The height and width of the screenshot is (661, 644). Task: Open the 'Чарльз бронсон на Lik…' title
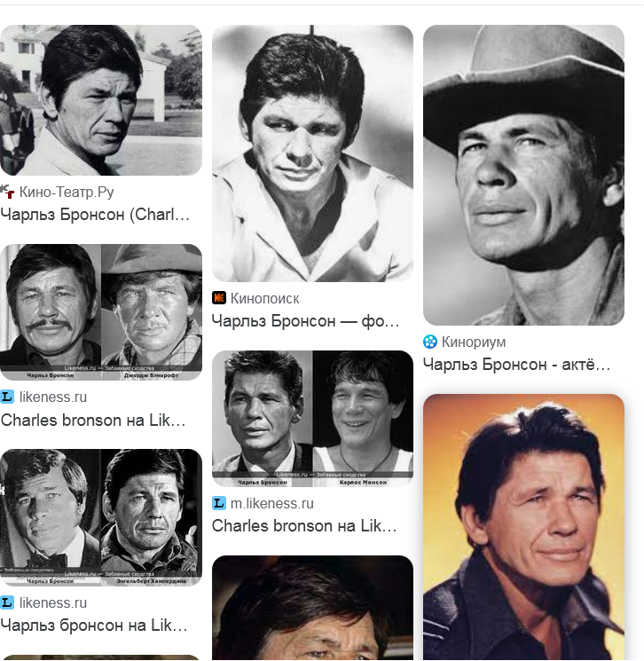[93, 626]
